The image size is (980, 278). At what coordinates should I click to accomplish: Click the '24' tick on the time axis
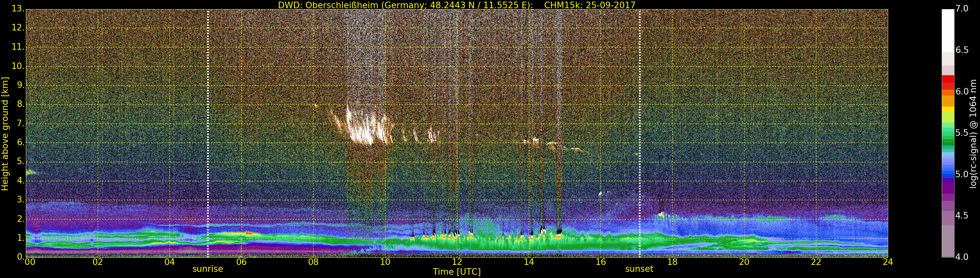[888, 262]
